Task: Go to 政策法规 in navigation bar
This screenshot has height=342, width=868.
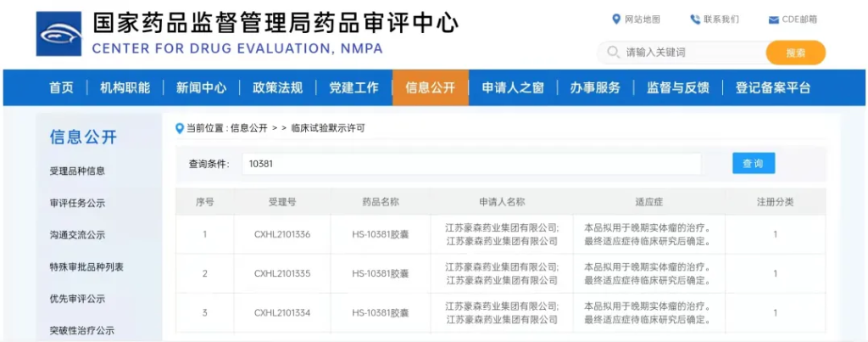Action: pos(277,87)
